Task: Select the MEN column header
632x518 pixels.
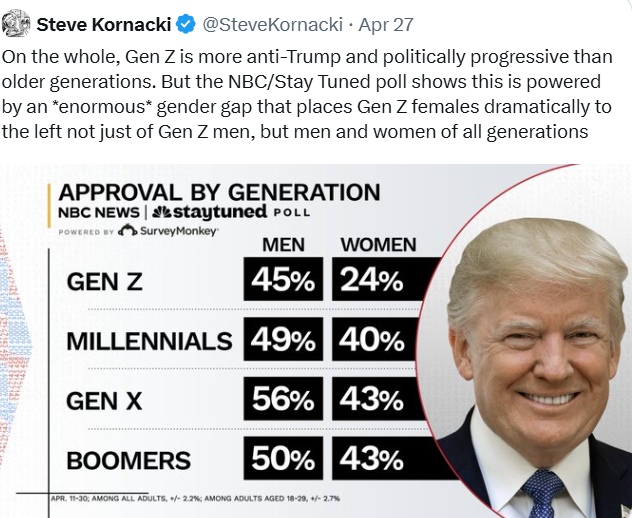Action: click(283, 245)
